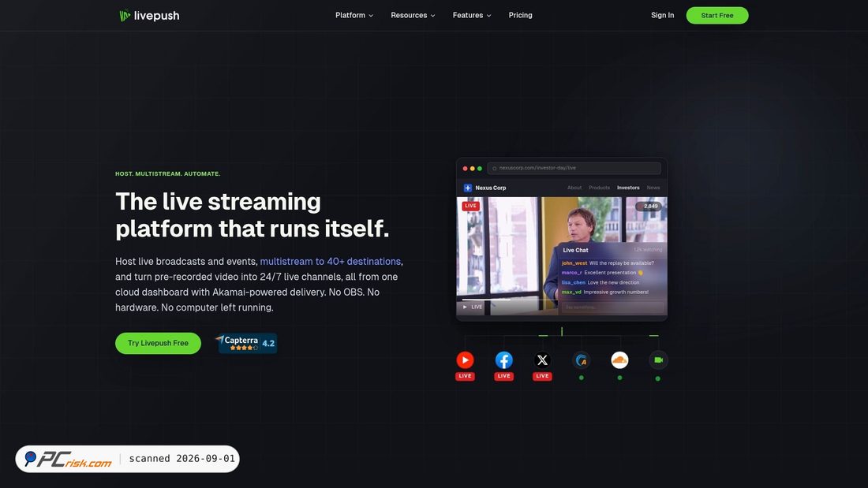
Task: Click the video stream thumbnail
Action: (x=562, y=256)
